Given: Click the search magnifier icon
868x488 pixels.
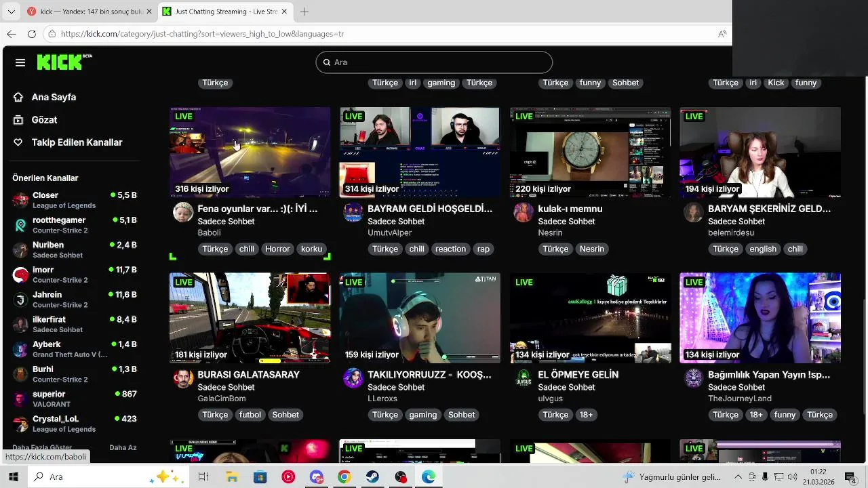Looking at the screenshot, I should click(x=326, y=62).
